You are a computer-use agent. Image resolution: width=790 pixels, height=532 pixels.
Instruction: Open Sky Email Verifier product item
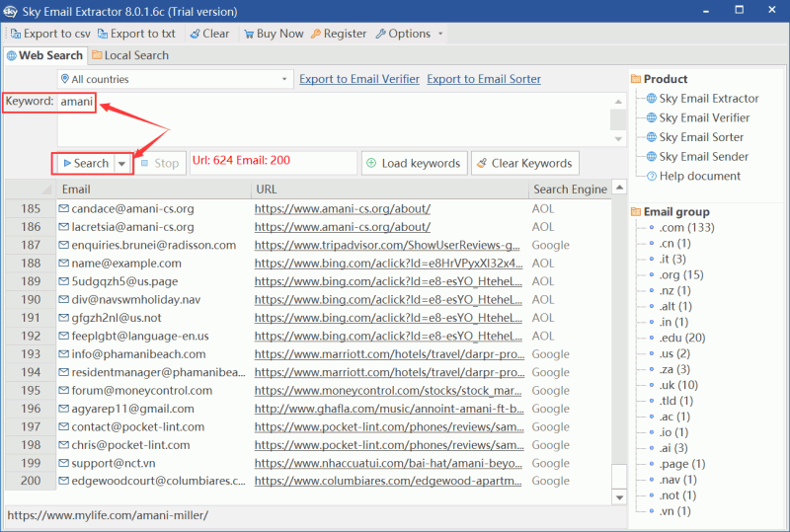tap(698, 117)
